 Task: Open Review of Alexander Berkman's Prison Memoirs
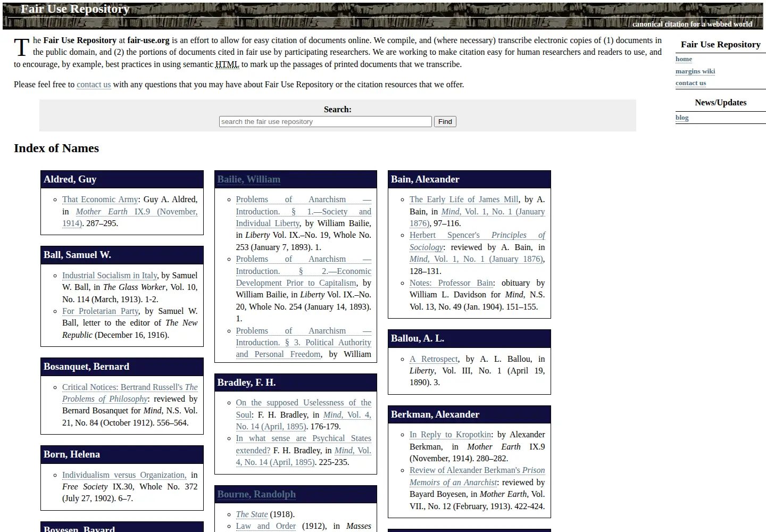tap(478, 476)
